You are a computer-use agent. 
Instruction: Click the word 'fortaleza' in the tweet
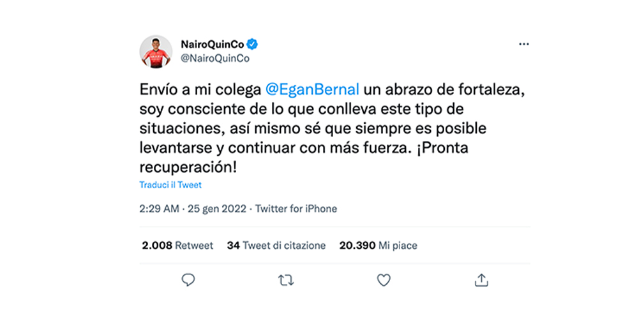486,87
